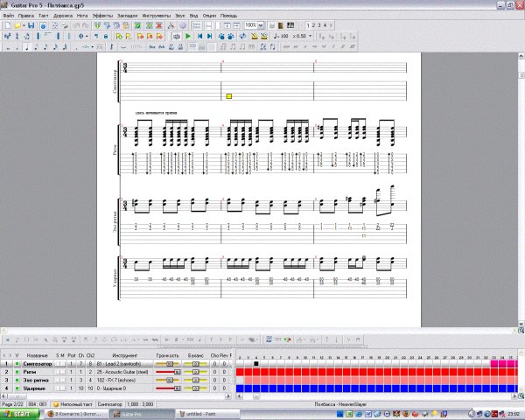525x420 pixels.
Task: Click the green Play button in toolbar
Action: pos(188,37)
